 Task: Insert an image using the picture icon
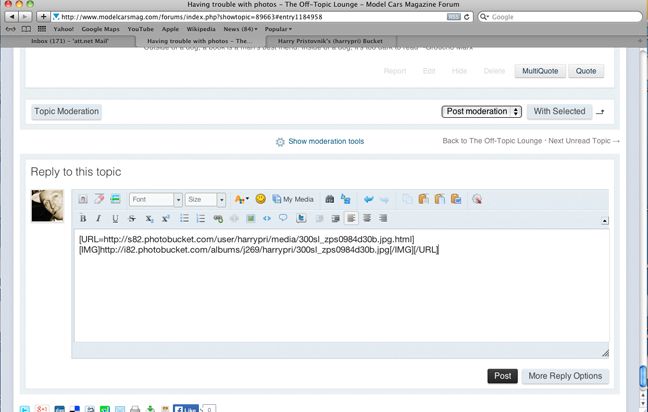click(x=250, y=219)
